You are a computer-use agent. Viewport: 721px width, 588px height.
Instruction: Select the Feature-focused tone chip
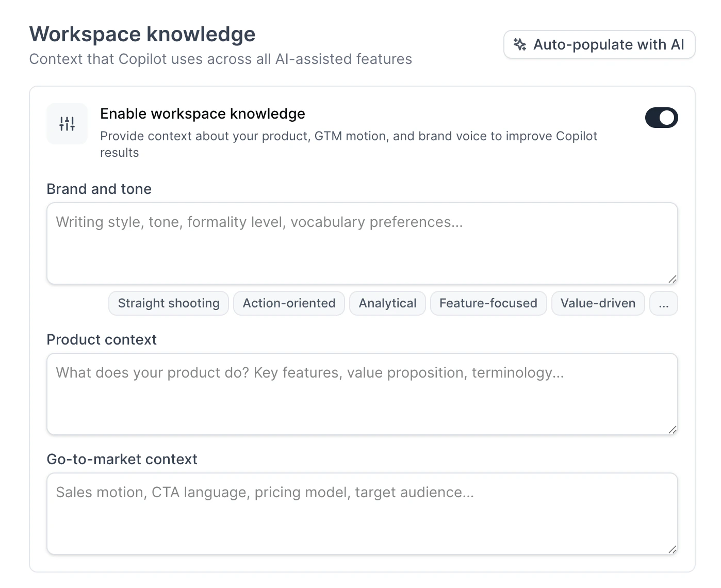point(488,303)
